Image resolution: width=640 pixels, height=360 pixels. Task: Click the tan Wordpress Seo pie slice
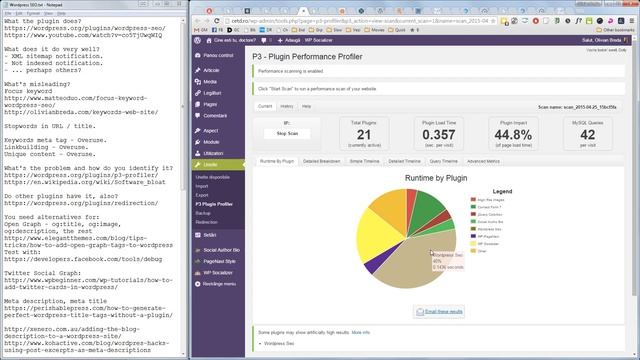(x=412, y=265)
